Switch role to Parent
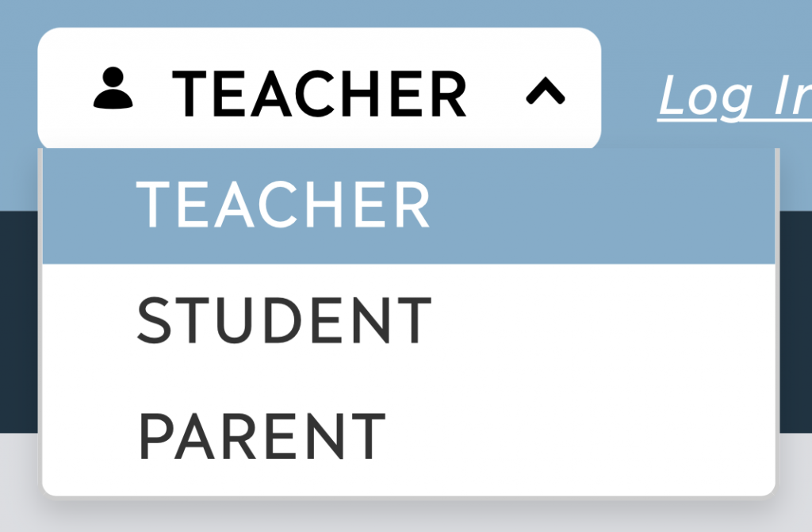Viewport: 812px width, 532px height. 408,436
